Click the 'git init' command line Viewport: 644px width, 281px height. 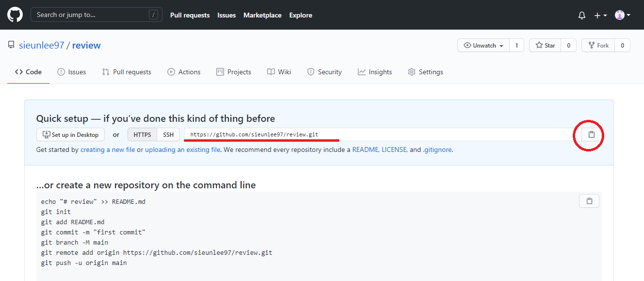click(x=56, y=212)
